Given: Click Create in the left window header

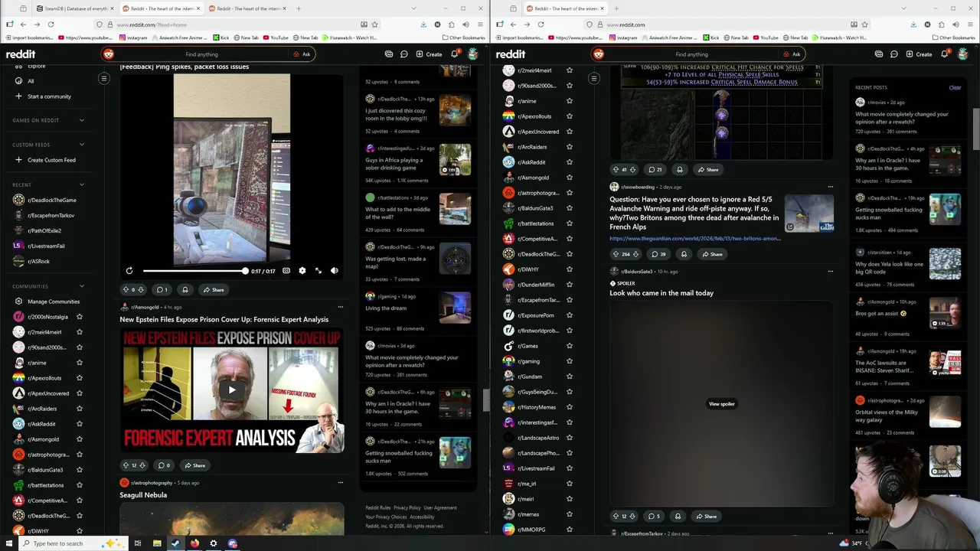Looking at the screenshot, I should click(x=429, y=54).
